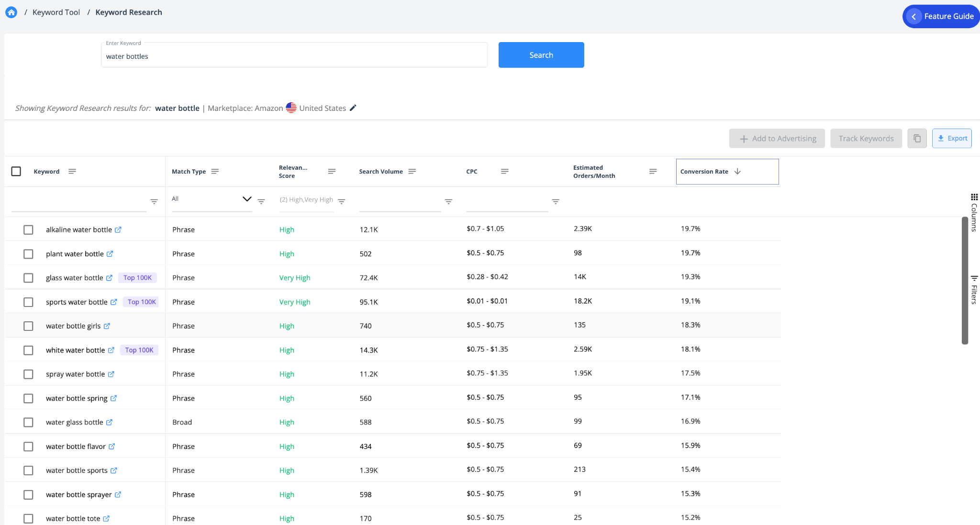Sort by Conversion Rate column header
This screenshot has width=980, height=525.
(x=704, y=172)
